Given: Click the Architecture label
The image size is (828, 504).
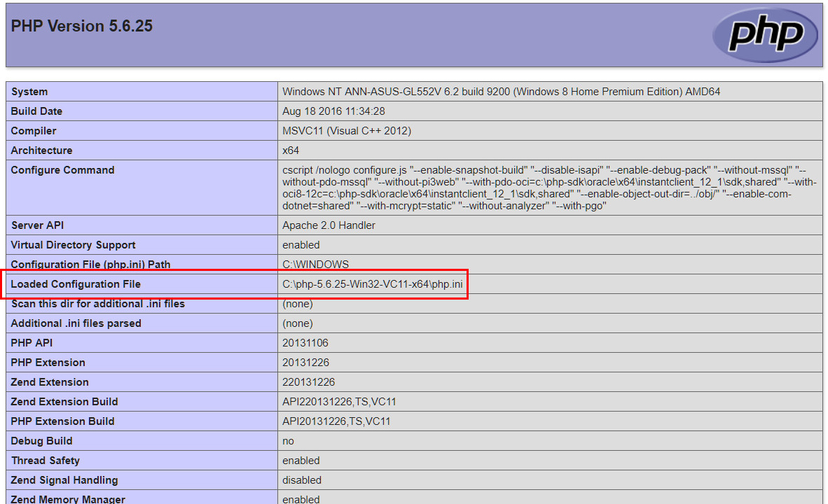Looking at the screenshot, I should pos(42,150).
